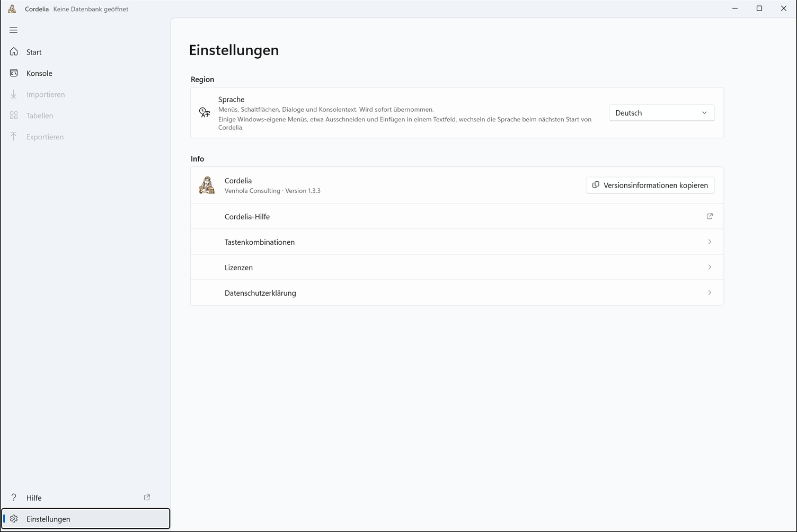Screen dimensions: 797x532
Task: Click the Cordelia app icon in title bar
Action: click(12, 8)
